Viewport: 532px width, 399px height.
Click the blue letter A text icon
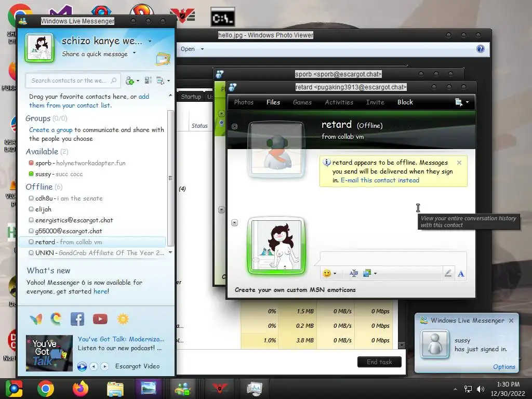click(461, 273)
